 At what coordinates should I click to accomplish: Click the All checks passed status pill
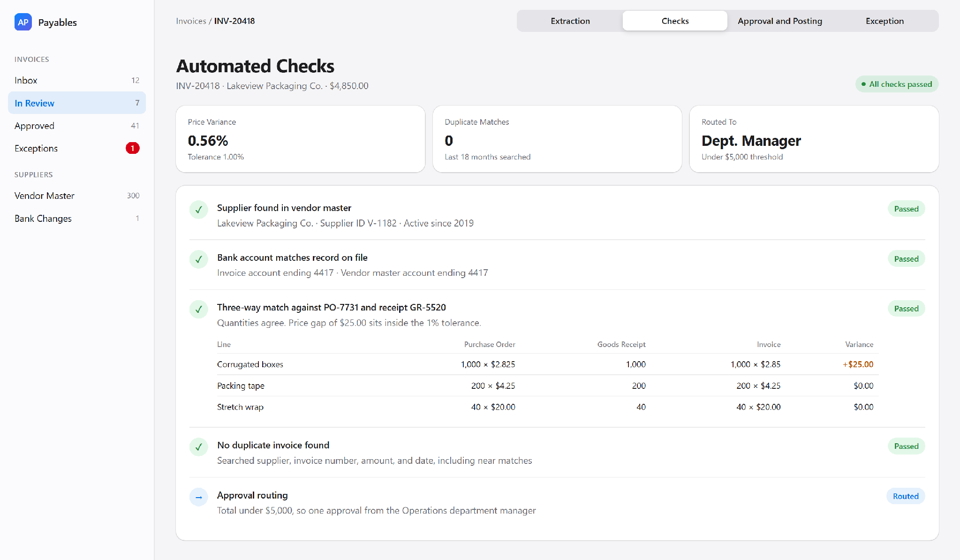click(897, 84)
